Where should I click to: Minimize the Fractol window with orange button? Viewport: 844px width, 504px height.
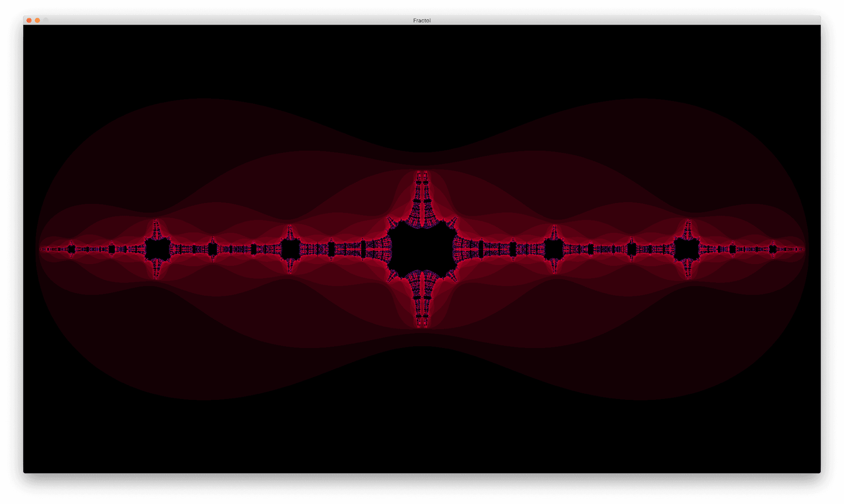click(x=37, y=20)
